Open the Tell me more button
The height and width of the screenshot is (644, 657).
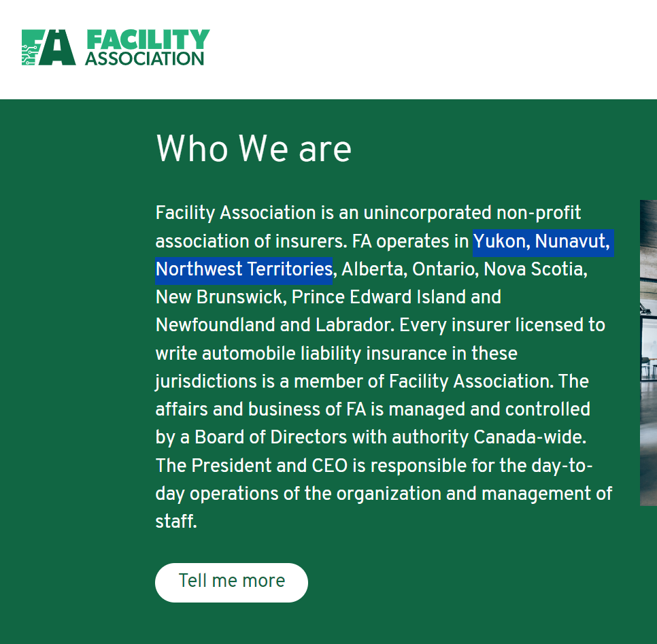(x=231, y=582)
